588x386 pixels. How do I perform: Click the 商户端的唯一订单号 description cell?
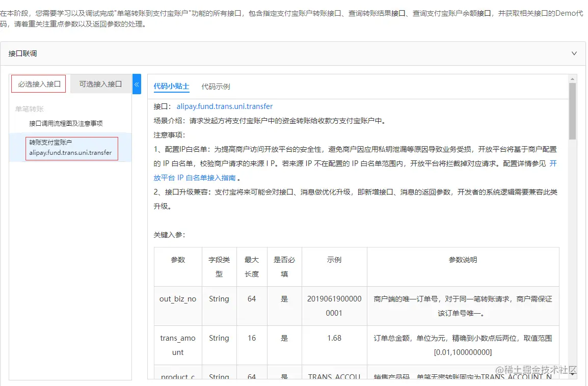point(463,306)
